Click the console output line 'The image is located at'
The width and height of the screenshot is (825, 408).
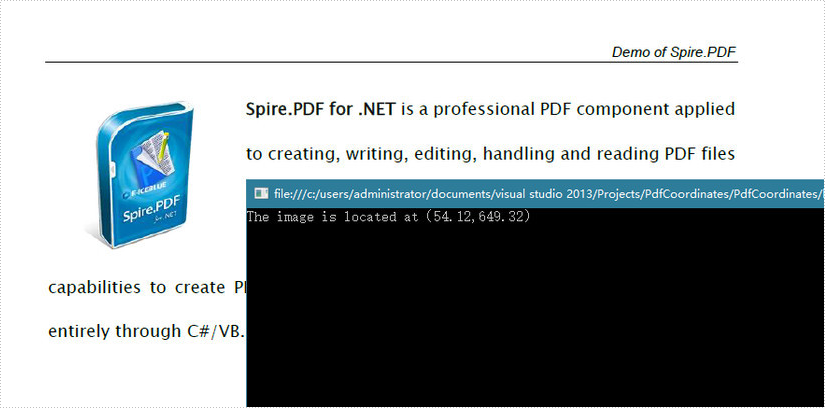[388, 216]
